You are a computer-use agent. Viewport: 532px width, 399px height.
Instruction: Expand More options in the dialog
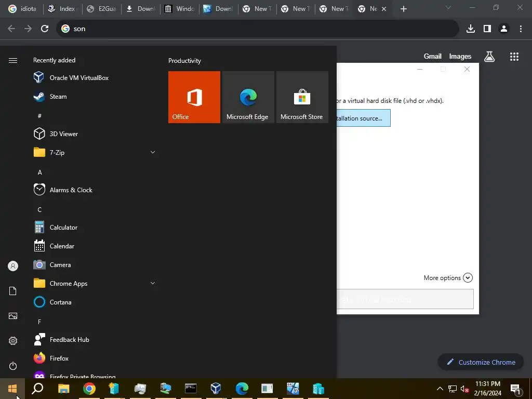(x=448, y=277)
